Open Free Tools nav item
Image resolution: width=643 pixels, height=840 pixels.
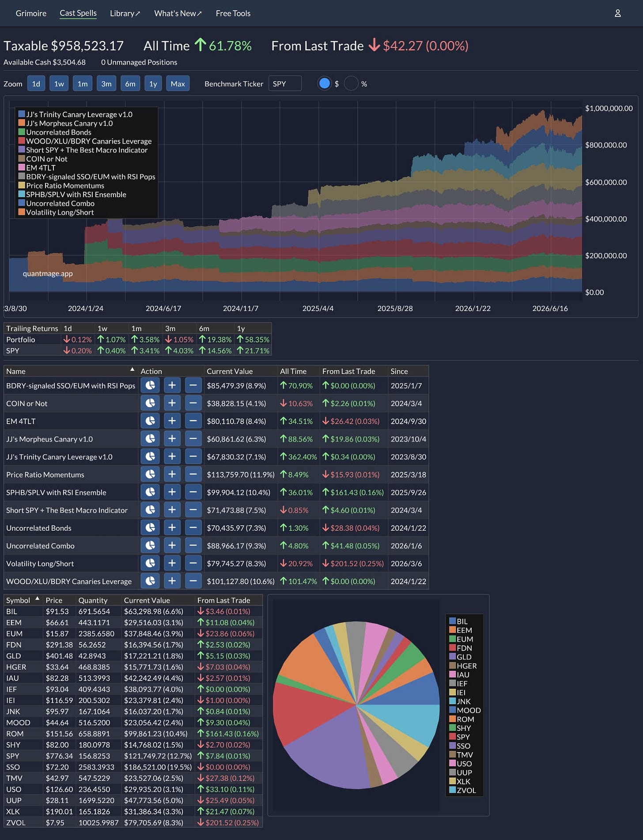(x=233, y=13)
